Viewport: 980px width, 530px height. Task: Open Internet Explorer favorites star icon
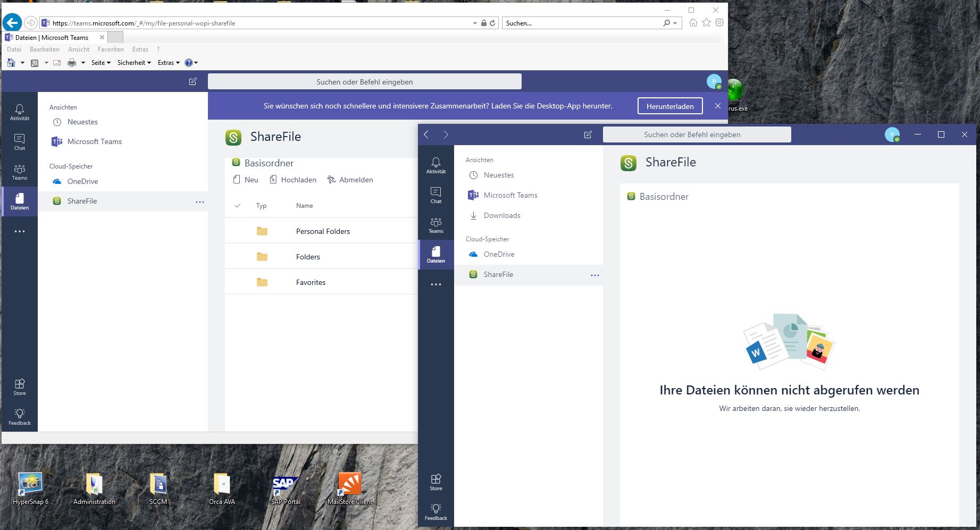pyautogui.click(x=706, y=22)
